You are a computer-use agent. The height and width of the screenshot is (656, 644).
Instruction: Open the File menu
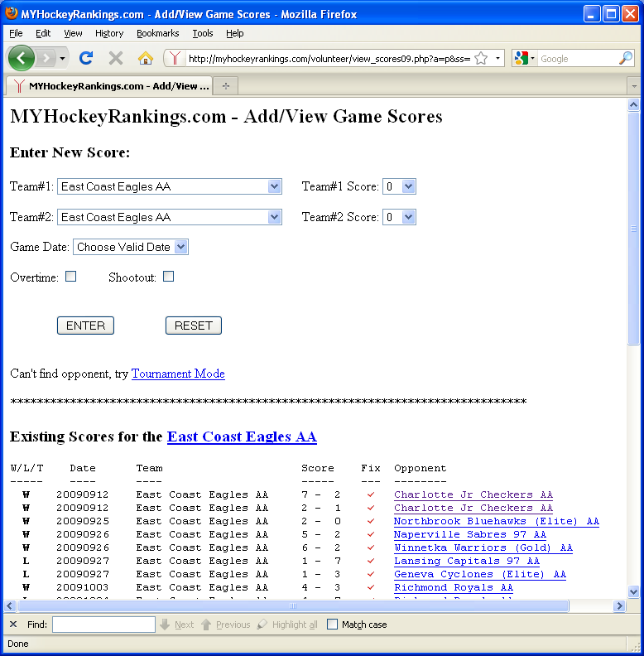[x=16, y=33]
